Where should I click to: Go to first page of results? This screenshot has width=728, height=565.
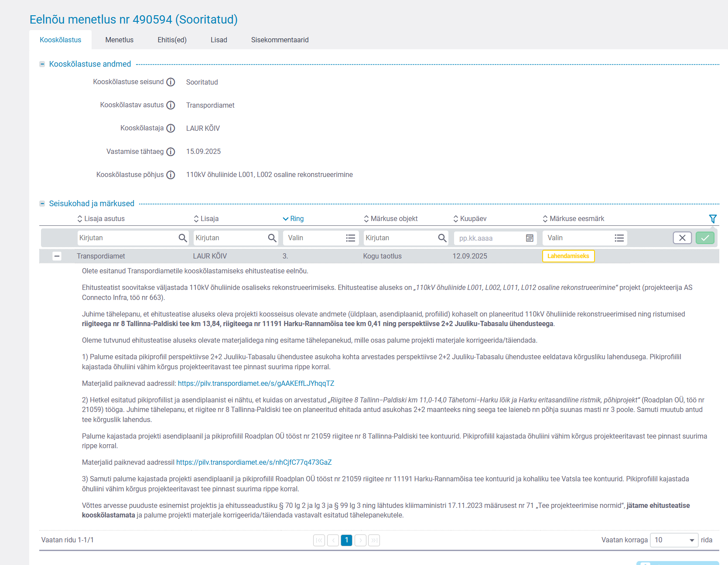point(319,541)
